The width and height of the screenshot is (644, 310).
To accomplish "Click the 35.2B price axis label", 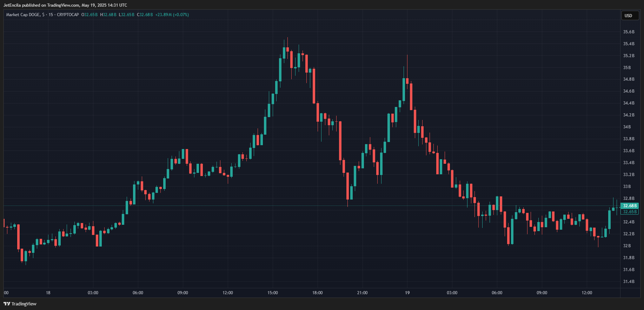I will click(x=629, y=56).
